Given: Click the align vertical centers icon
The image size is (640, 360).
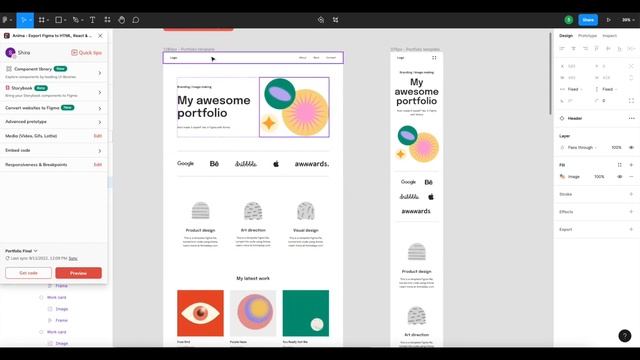Looking at the screenshot, I should pos(608,49).
